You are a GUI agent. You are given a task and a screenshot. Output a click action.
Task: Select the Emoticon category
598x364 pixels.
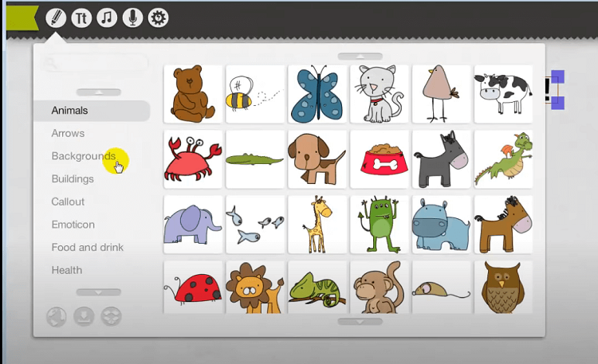(x=73, y=225)
